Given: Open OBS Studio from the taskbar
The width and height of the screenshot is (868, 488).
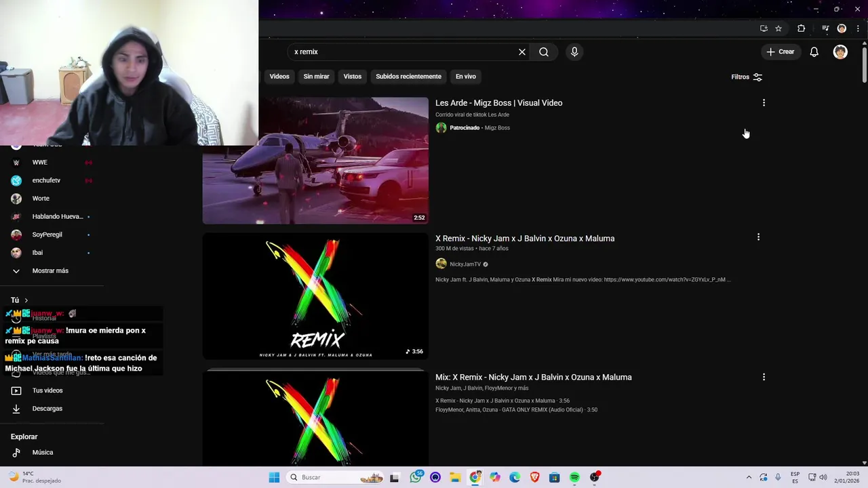Looking at the screenshot, I should (x=595, y=477).
